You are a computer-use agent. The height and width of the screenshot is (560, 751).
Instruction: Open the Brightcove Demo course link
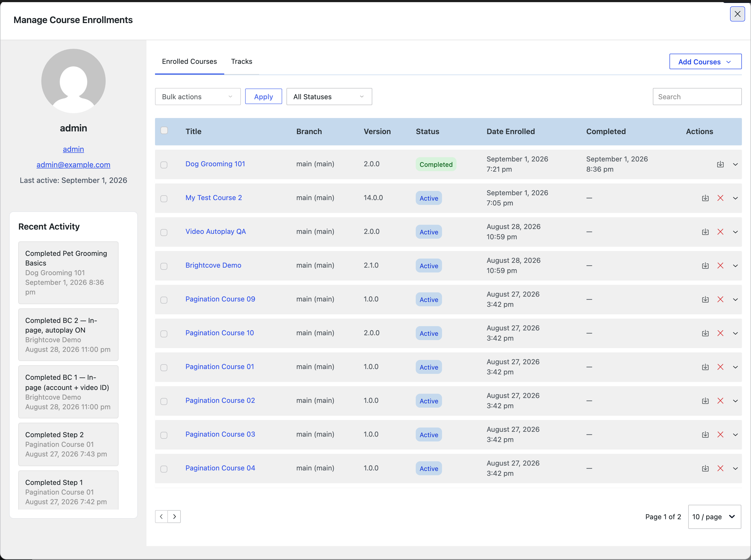[x=213, y=265]
